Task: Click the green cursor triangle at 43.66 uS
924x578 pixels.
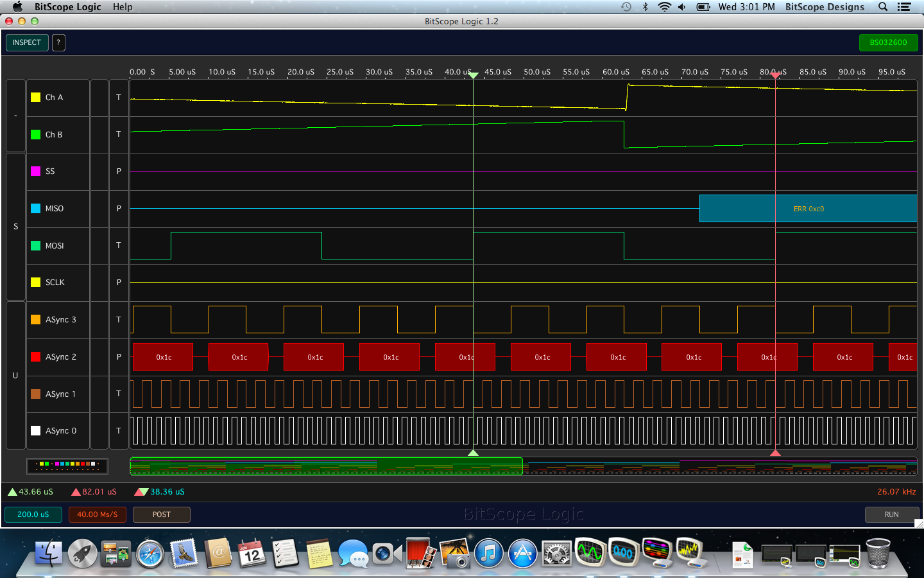Action: click(12, 492)
